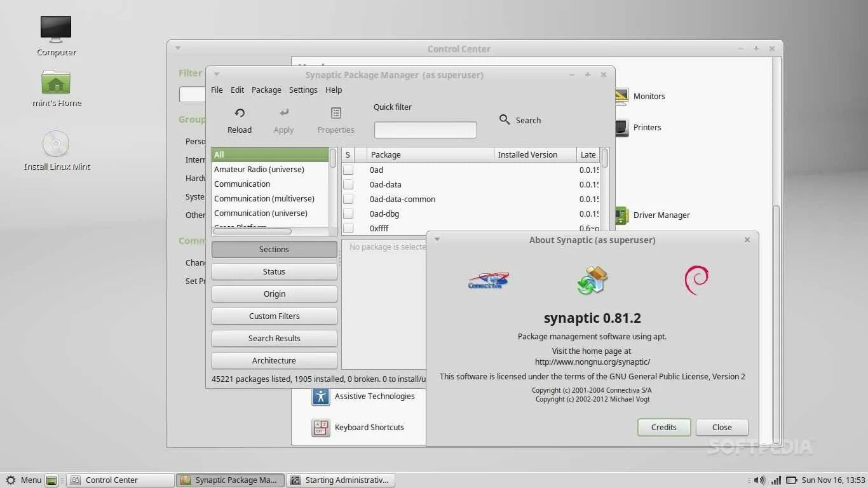The image size is (868, 488).
Task: Click the sections list vertical scrollbar
Action: [x=333, y=158]
